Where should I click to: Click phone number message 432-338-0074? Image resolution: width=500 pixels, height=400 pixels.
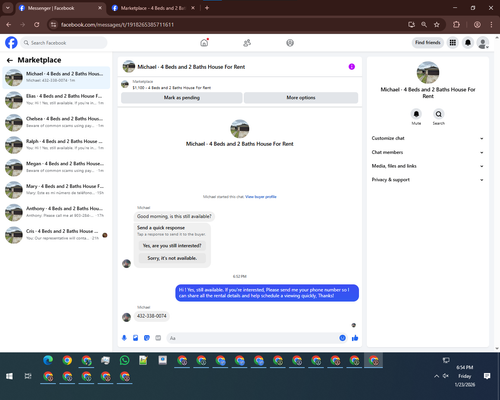click(152, 316)
